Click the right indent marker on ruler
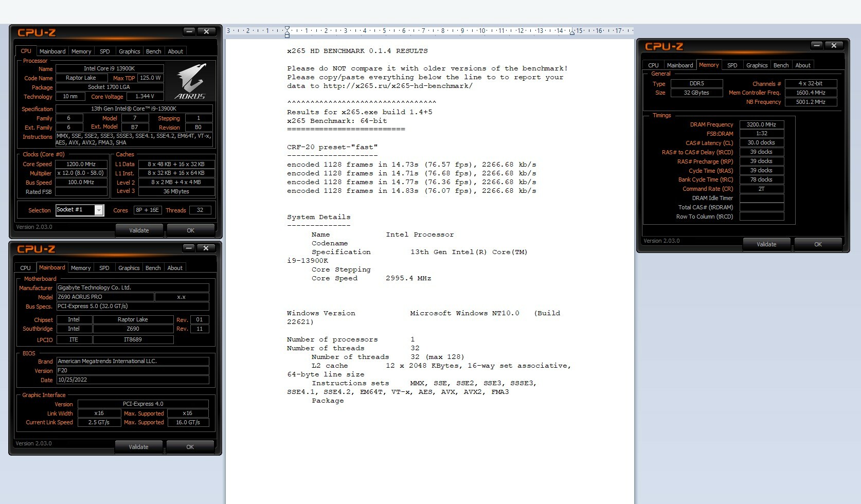The image size is (861, 504). [572, 33]
